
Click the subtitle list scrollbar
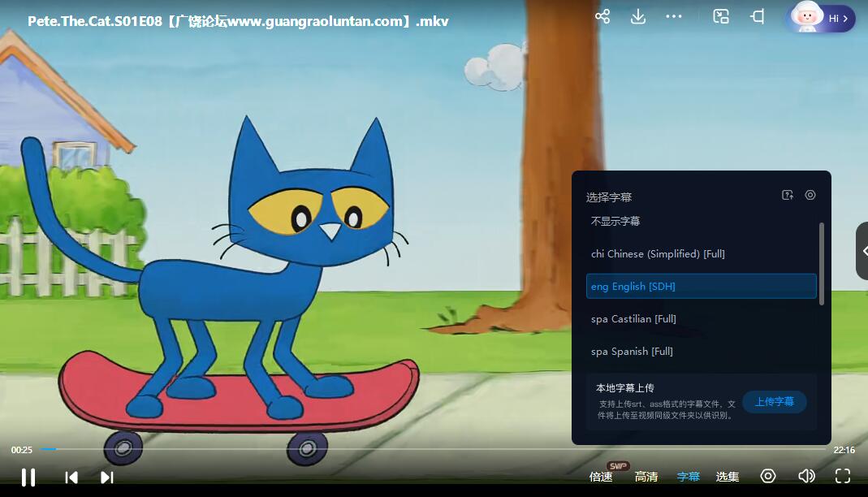click(x=822, y=263)
